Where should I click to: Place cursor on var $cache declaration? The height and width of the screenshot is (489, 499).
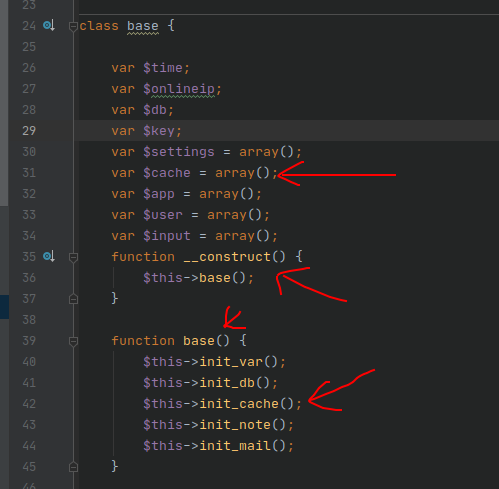[x=194, y=173]
